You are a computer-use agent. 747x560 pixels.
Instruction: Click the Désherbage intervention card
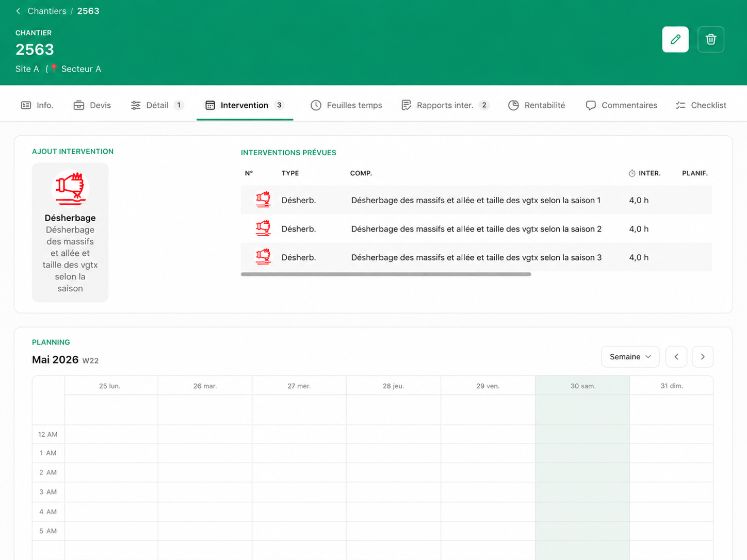70,233
